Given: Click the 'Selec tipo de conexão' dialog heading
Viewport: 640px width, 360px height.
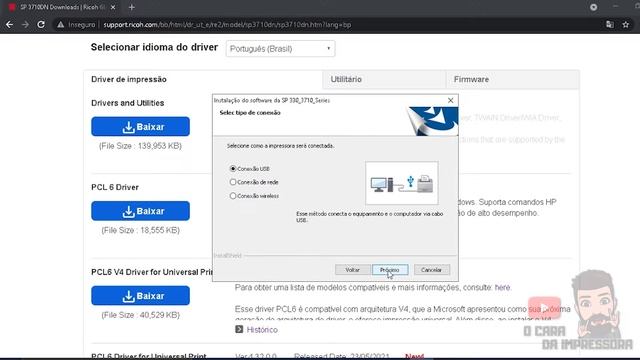Looking at the screenshot, I should [250, 113].
